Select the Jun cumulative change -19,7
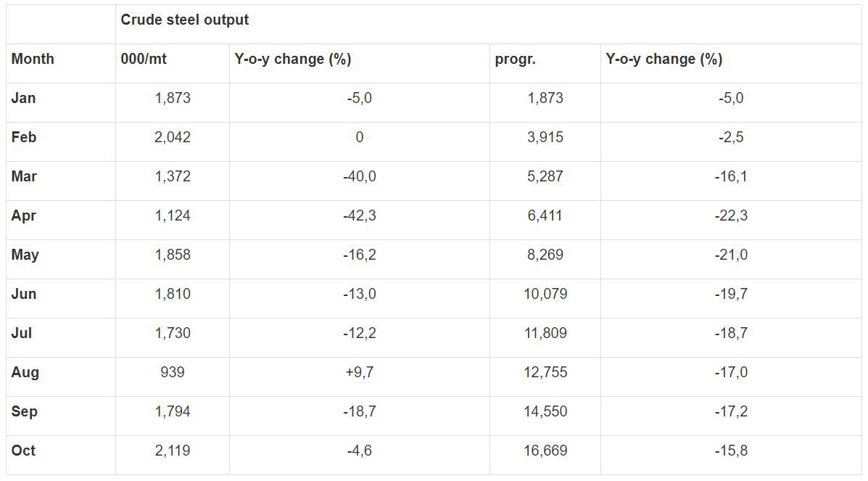 731,295
